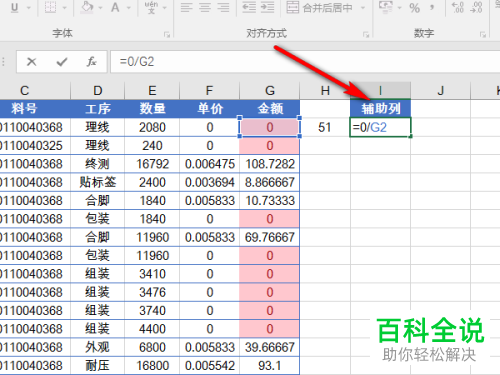Click 金额 cell 39.66667
The height and width of the screenshot is (375, 500).
(x=270, y=347)
